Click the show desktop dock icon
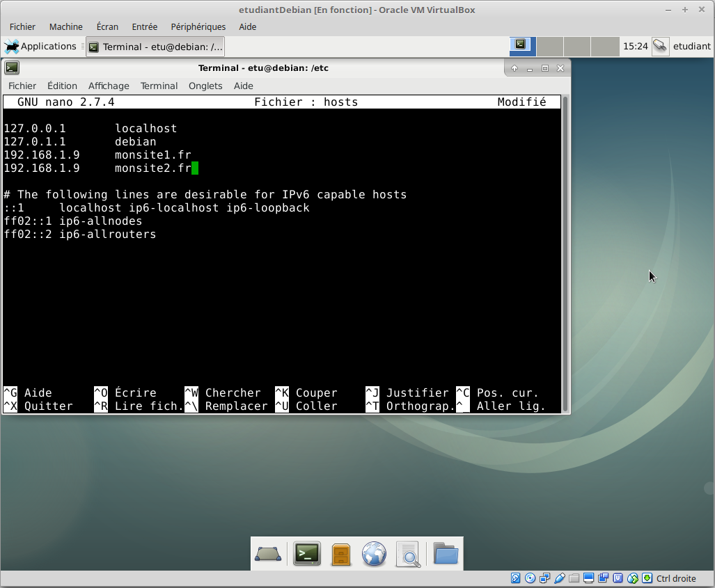Image resolution: width=715 pixels, height=588 pixels. (x=268, y=554)
